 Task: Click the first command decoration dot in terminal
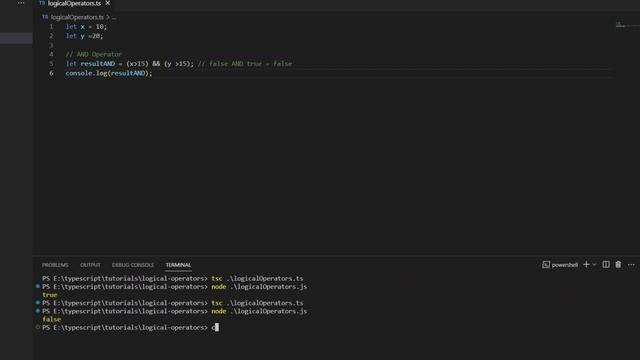(x=38, y=287)
